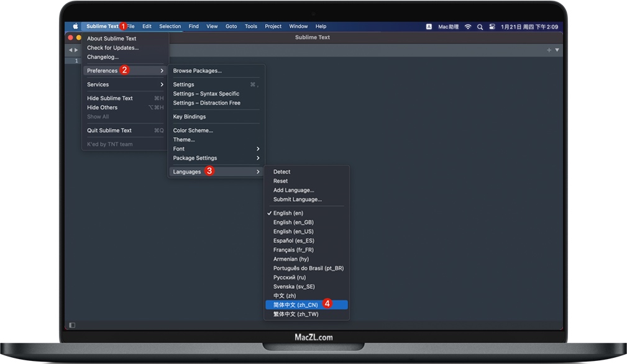Image resolution: width=627 pixels, height=364 pixels.
Task: Open Settings – Distraction Free
Action: [216, 102]
